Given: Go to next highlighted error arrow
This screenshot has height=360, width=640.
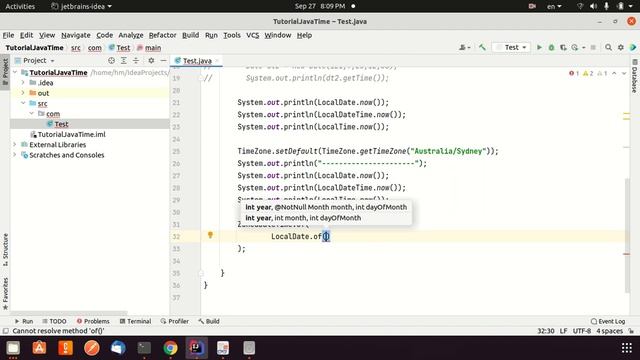Looking at the screenshot, I should (x=624, y=73).
